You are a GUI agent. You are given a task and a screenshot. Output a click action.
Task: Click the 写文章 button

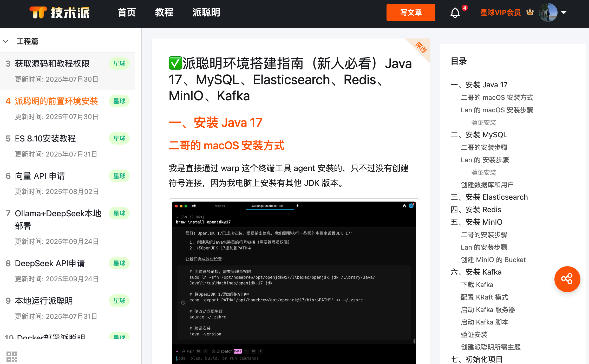coord(411,12)
